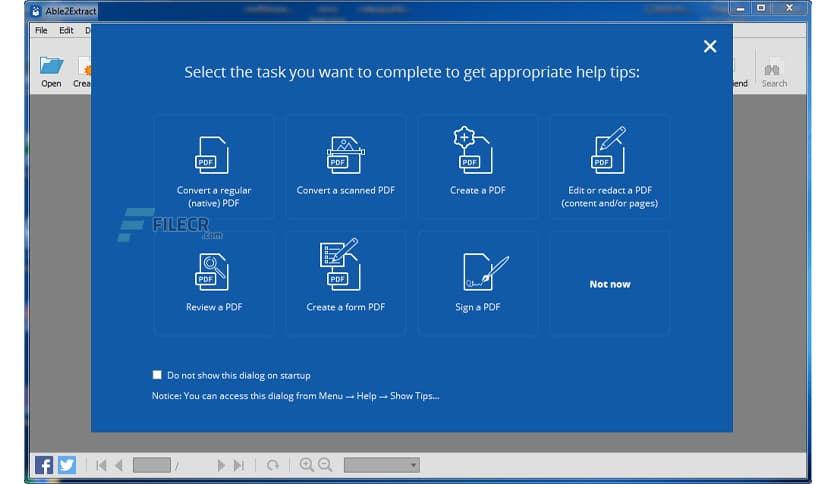Select the Create a PDF task
The image size is (836, 484).
(x=478, y=167)
